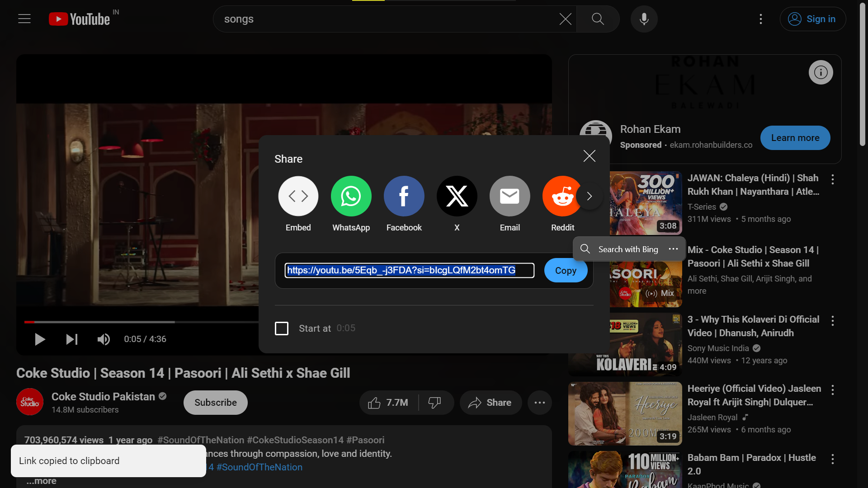The width and height of the screenshot is (868, 488).
Task: Subscribe to Coke Studio Pakistan
Action: 215,403
